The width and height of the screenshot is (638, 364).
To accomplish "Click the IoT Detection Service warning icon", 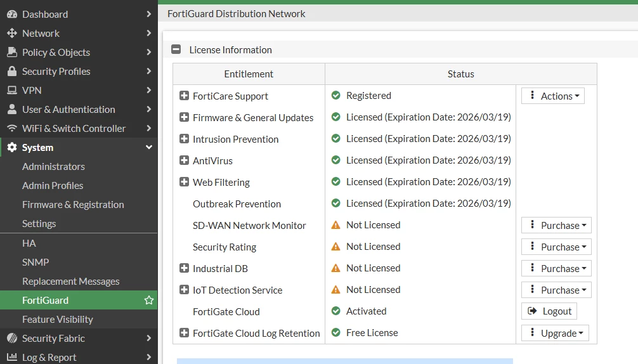I will pyautogui.click(x=335, y=290).
